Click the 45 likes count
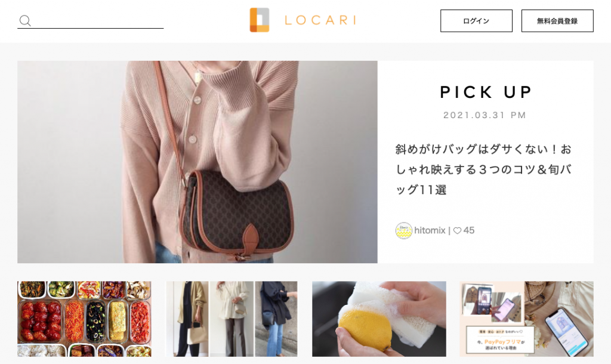The width and height of the screenshot is (611, 364). (469, 231)
